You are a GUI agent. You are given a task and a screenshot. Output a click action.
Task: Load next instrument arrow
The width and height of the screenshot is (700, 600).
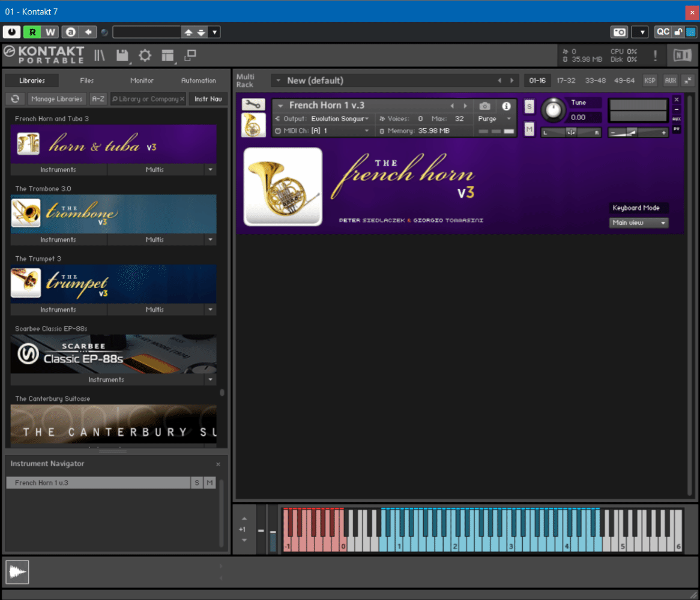pyautogui.click(x=465, y=106)
